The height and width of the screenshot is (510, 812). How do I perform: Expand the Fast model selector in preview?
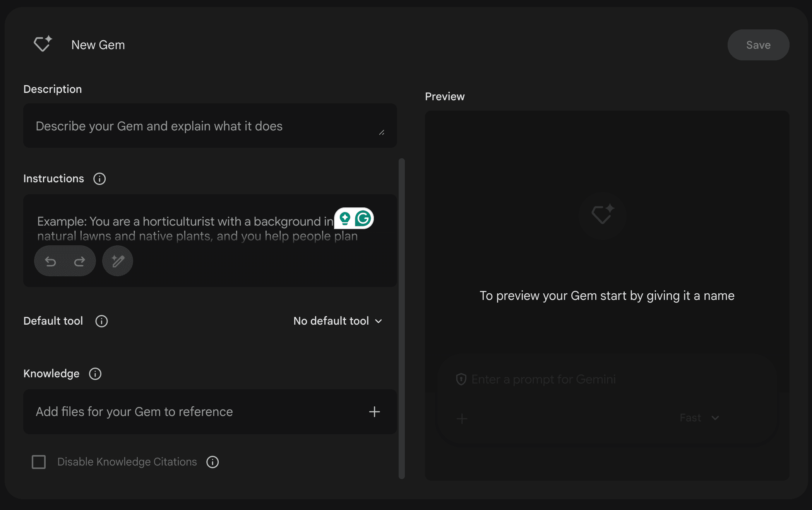pos(699,418)
